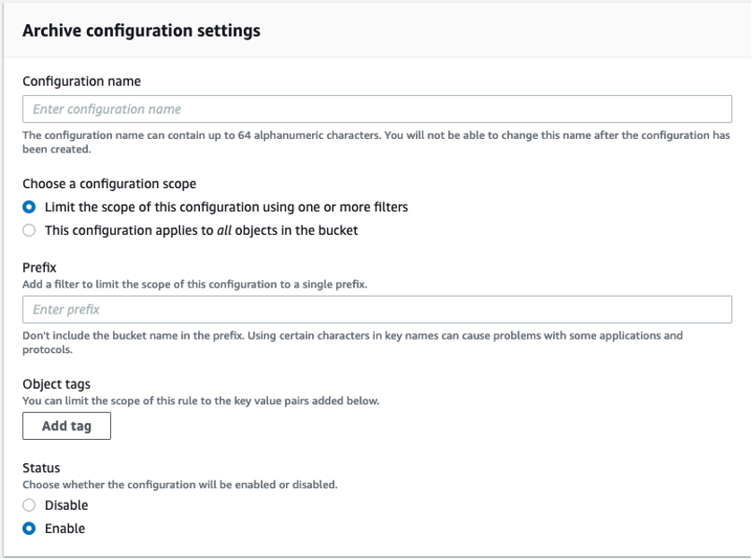Select the 'Limit the scope using filters' radio button
This screenshot has height=560, width=752.
click(28, 208)
